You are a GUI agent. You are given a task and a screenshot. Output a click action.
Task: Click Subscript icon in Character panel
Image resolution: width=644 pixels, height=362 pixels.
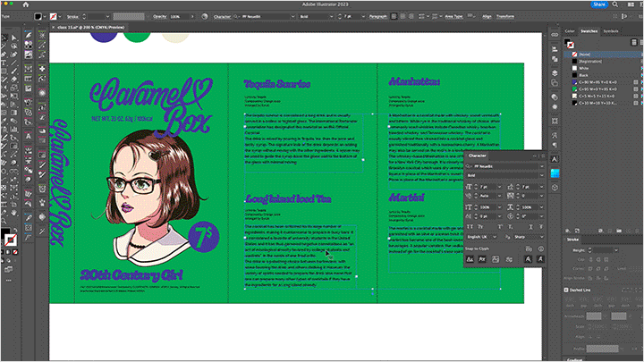(x=510, y=226)
